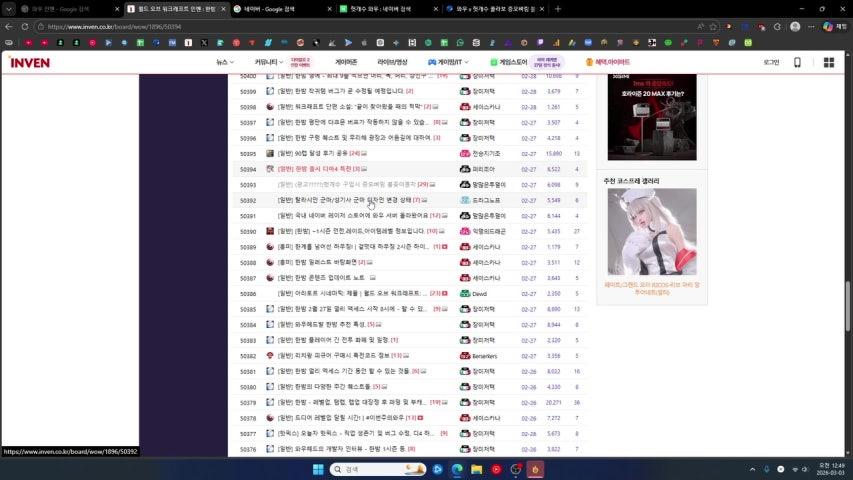Open post 50379 title link

coord(352,402)
